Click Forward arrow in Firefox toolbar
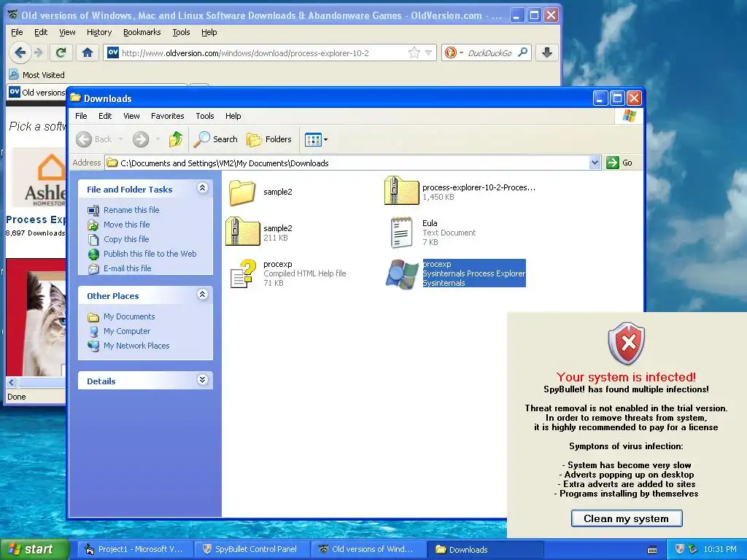Image resolution: width=747 pixels, height=560 pixels. (x=39, y=52)
